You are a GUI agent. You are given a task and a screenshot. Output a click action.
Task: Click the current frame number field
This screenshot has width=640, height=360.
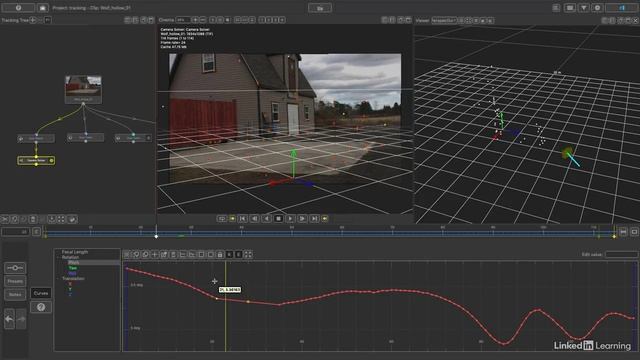coord(15,232)
